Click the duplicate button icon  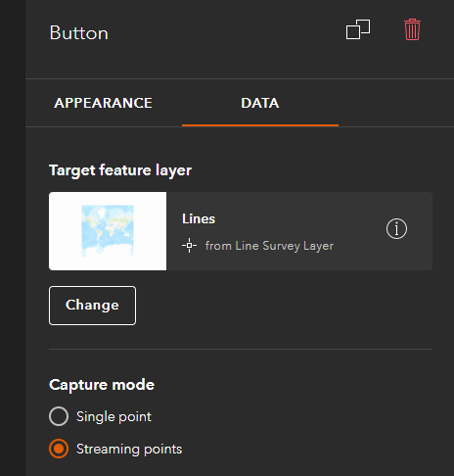(358, 29)
